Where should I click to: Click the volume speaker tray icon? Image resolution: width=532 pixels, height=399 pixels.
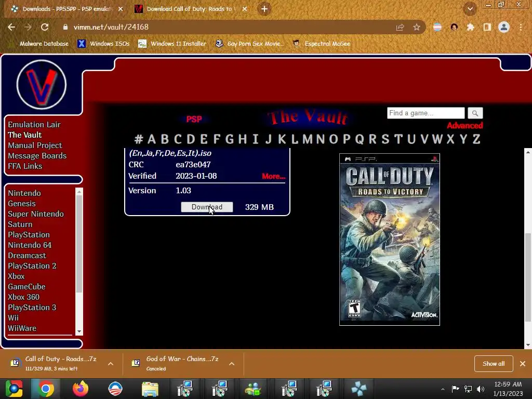point(481,389)
